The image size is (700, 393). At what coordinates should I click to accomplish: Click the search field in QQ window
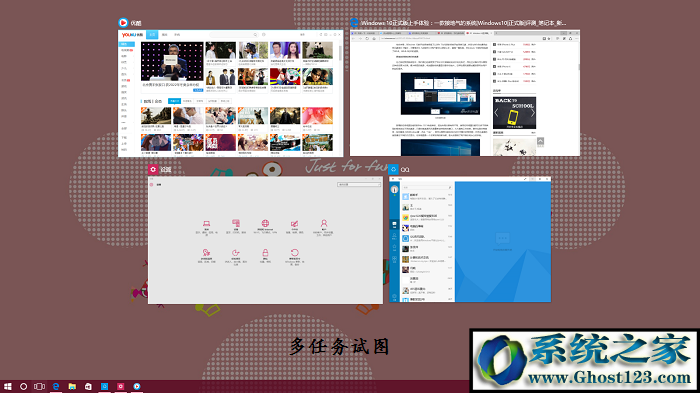point(427,187)
